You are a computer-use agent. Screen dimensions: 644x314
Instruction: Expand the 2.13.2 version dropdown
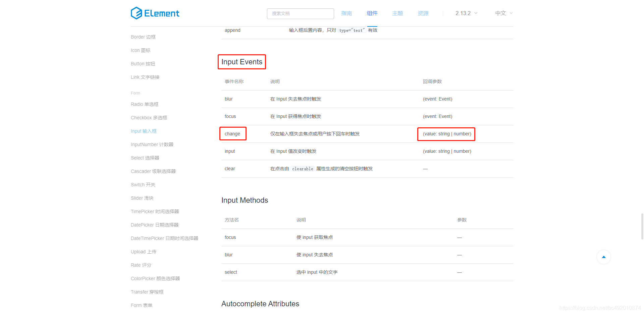466,13
